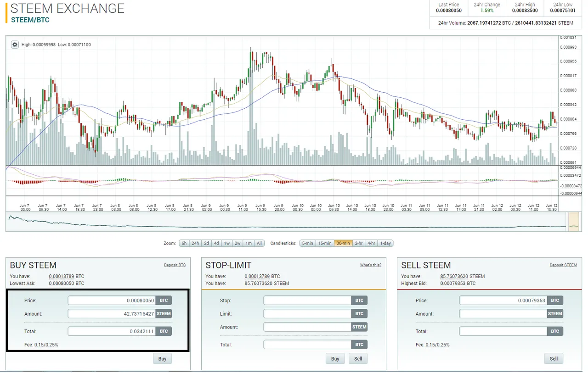The image size is (588, 373).
Task: Focus Buy STEEM Price field
Action: click(112, 301)
